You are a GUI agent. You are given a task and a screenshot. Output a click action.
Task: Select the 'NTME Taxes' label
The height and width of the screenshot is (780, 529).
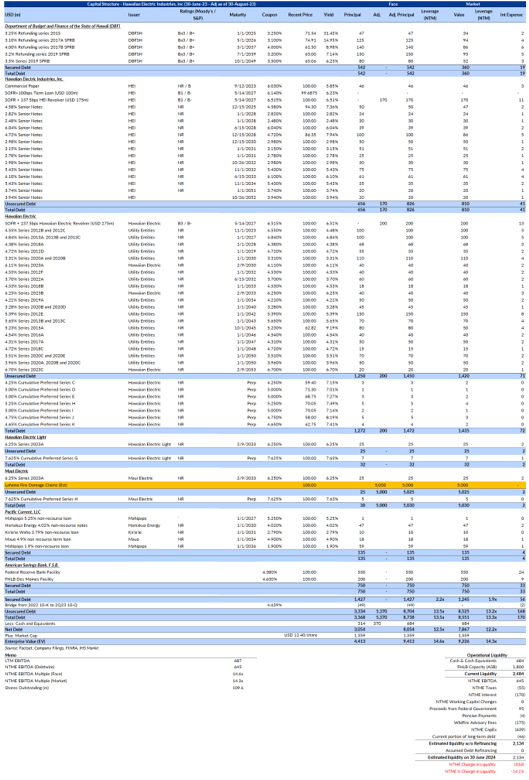coord(484,687)
